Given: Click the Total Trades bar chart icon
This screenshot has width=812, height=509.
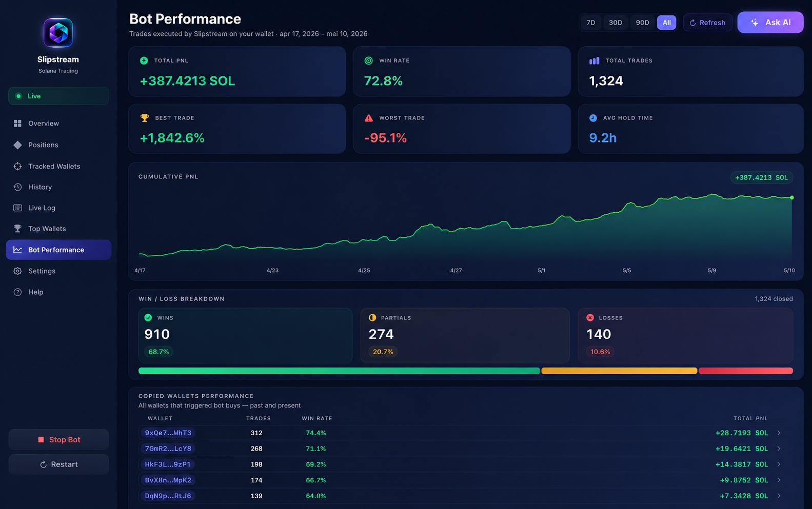Looking at the screenshot, I should (x=594, y=60).
